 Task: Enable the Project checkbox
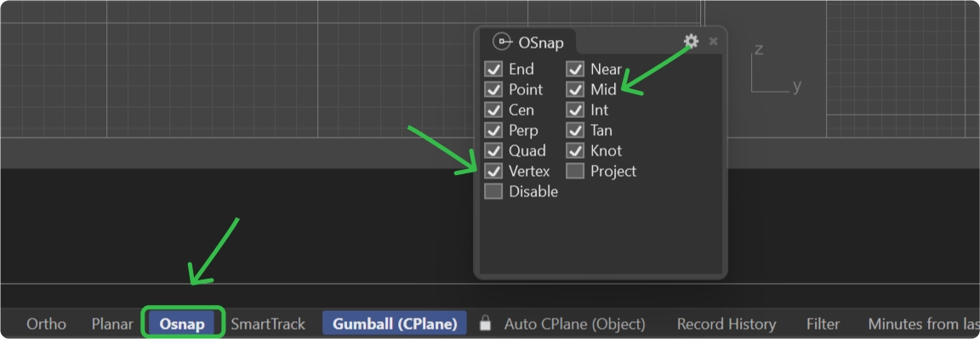pyautogui.click(x=575, y=171)
